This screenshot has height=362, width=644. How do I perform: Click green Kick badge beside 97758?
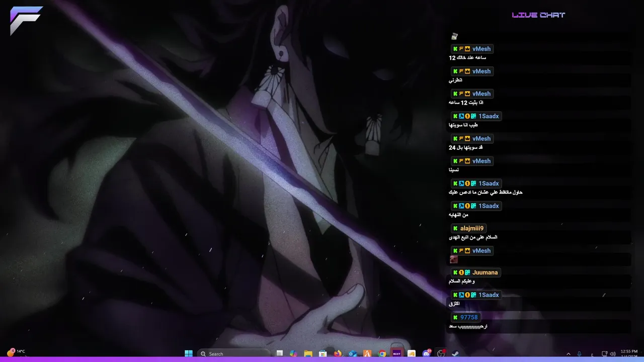tap(455, 317)
